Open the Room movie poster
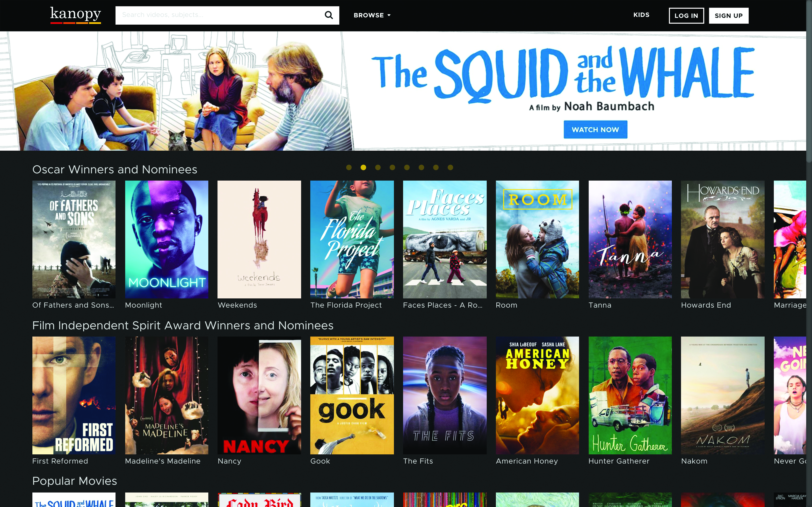The height and width of the screenshot is (507, 812). (x=537, y=239)
